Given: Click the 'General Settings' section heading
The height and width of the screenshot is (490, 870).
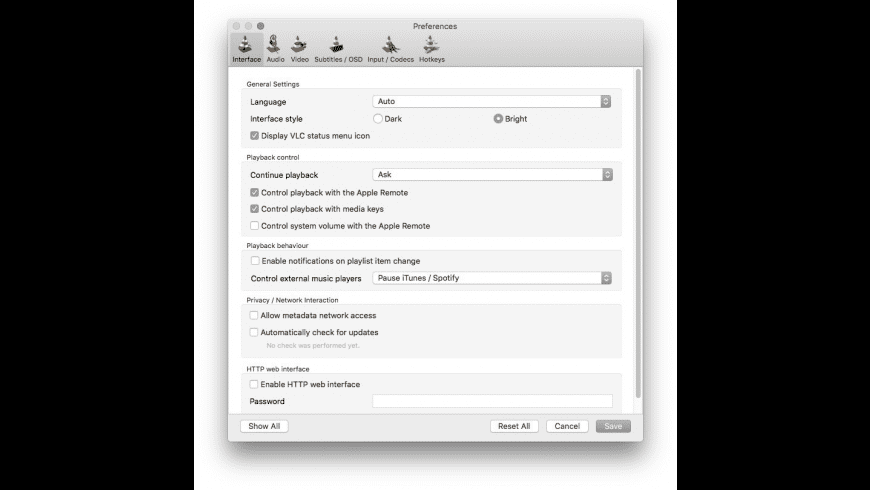Looking at the screenshot, I should 272,84.
